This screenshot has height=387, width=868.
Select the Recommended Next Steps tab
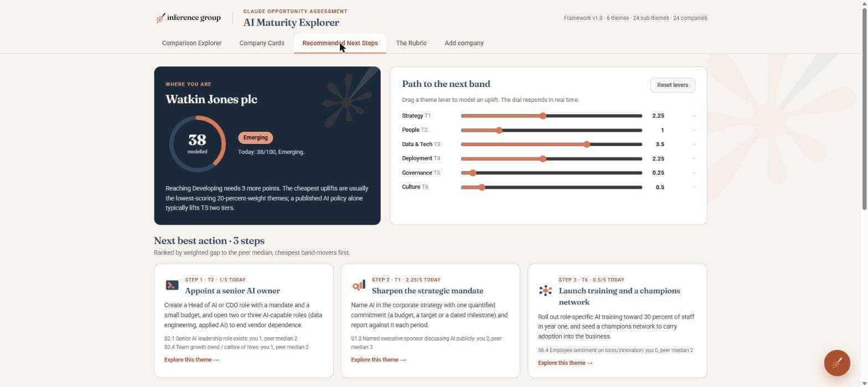[340, 43]
